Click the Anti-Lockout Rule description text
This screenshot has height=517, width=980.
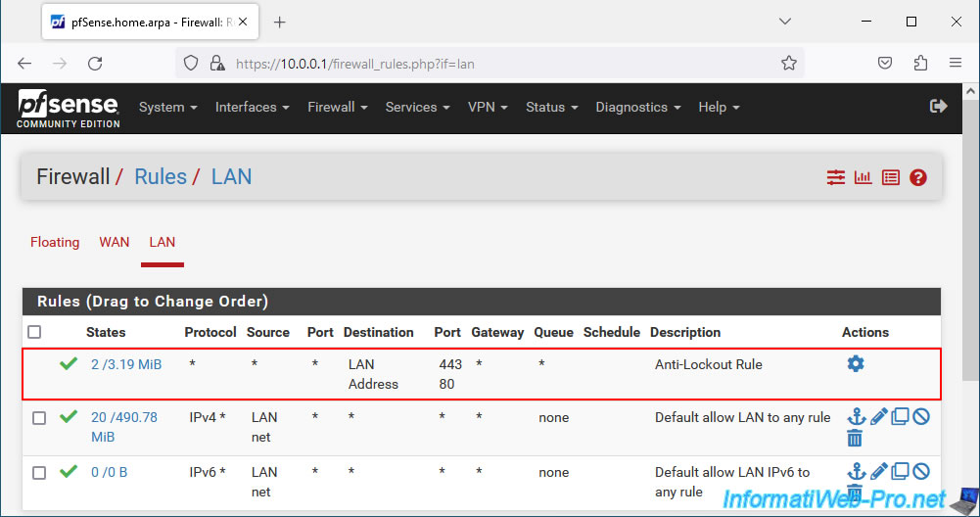pos(709,364)
